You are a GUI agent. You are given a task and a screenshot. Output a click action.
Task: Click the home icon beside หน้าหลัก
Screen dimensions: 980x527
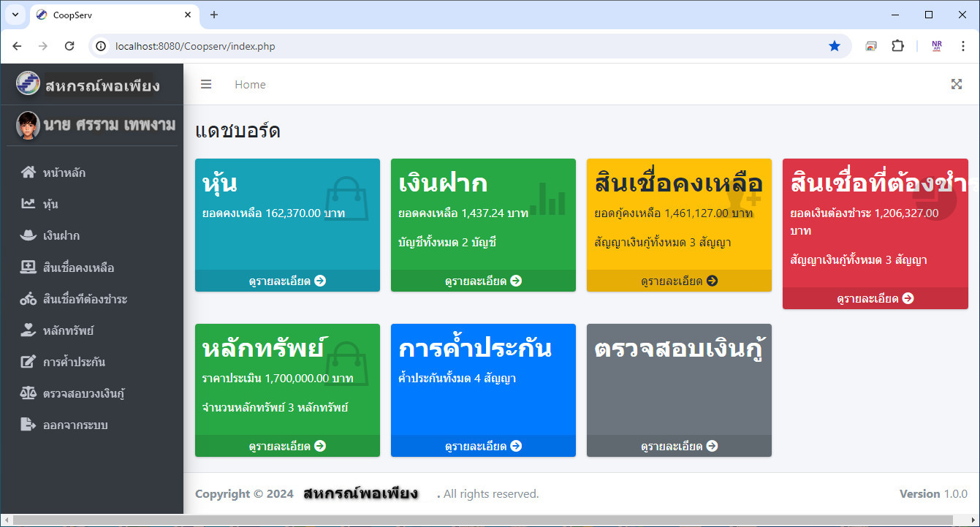coord(29,172)
